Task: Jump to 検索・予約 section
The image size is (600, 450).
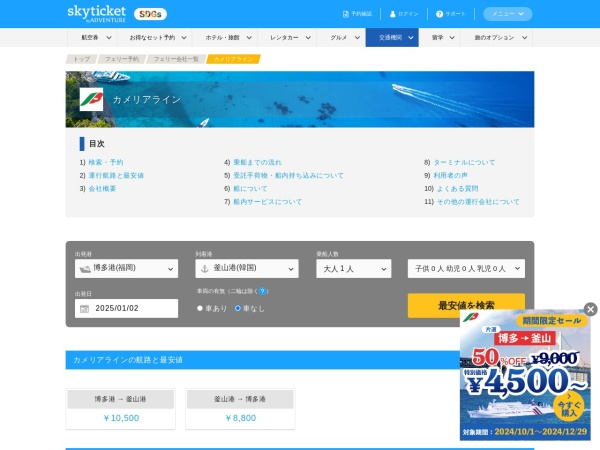Action: (106, 162)
